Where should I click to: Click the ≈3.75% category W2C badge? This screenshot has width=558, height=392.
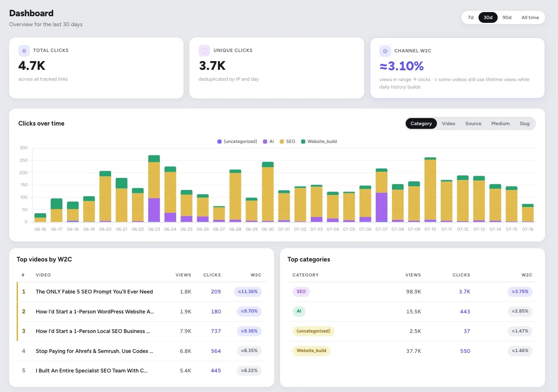point(520,292)
